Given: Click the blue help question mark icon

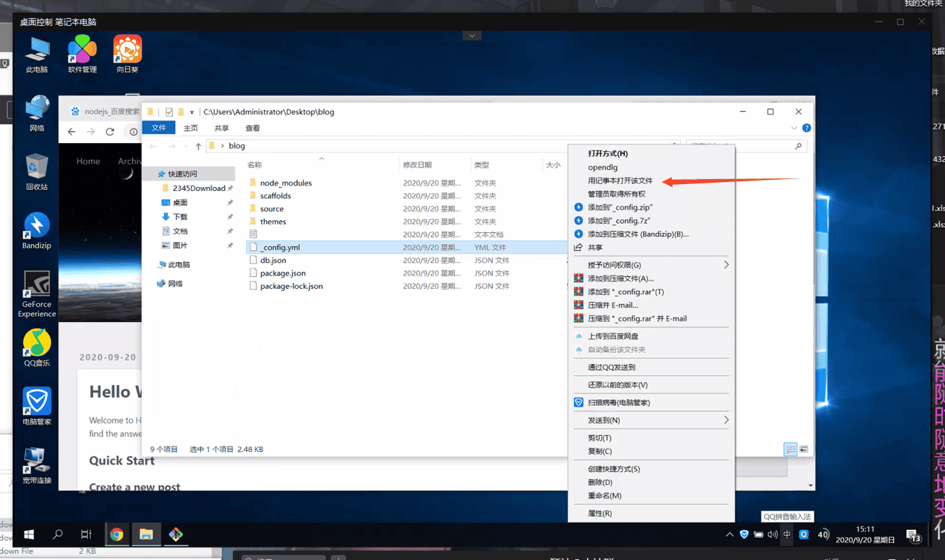Looking at the screenshot, I should (806, 128).
